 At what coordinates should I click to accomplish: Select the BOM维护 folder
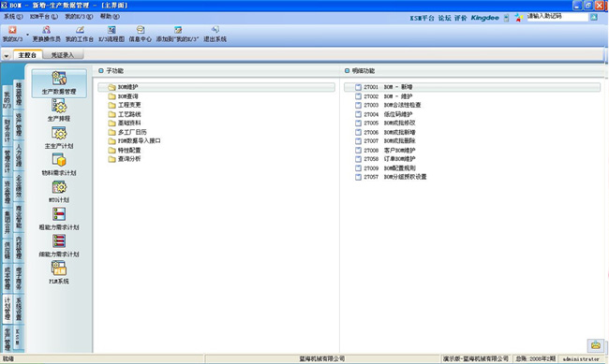(x=216, y=87)
